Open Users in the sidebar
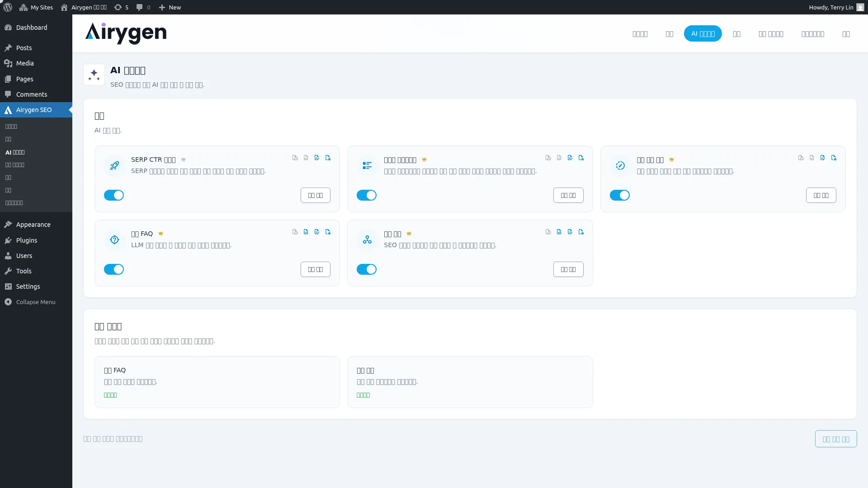868x488 pixels. [36, 256]
